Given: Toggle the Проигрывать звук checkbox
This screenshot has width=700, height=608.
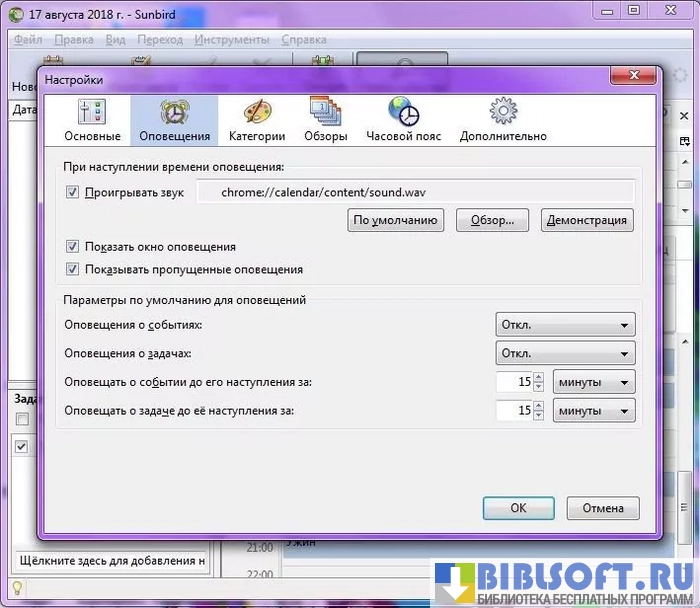Looking at the screenshot, I should (x=72, y=191).
